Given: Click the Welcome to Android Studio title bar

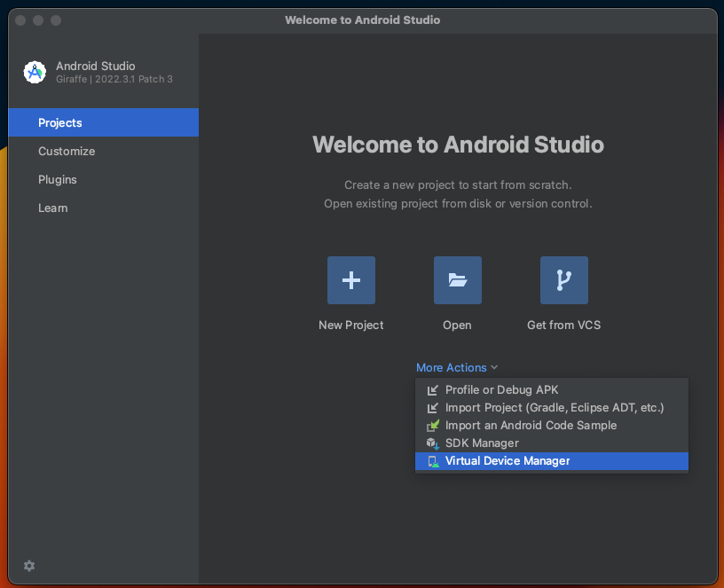Looking at the screenshot, I should pos(363,20).
